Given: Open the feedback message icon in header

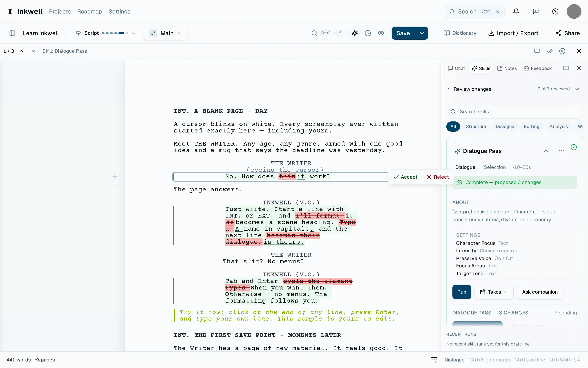Looking at the screenshot, I should click(x=536, y=11).
